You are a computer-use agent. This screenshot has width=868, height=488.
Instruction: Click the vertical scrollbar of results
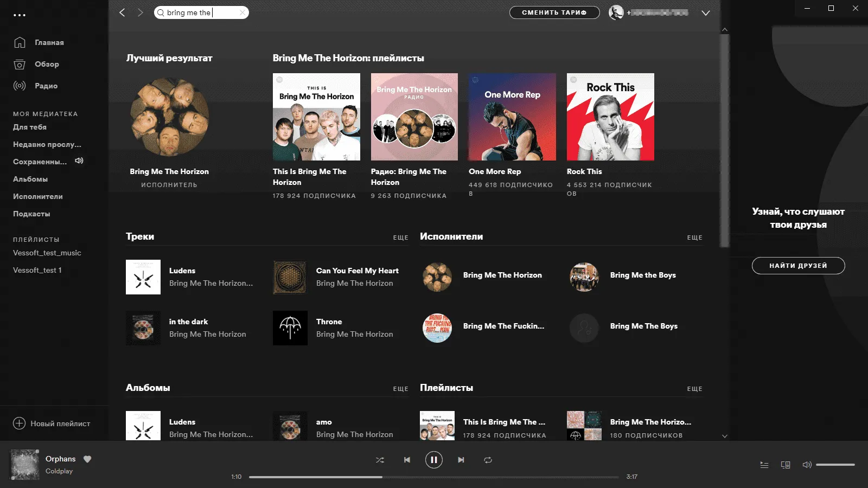[725, 141]
